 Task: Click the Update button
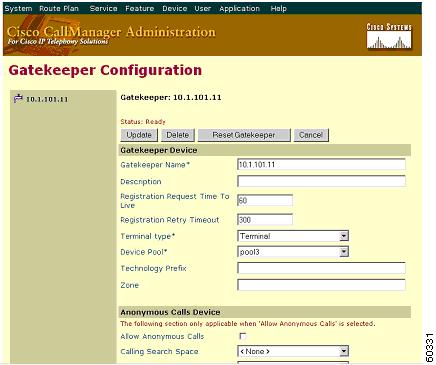coord(139,135)
